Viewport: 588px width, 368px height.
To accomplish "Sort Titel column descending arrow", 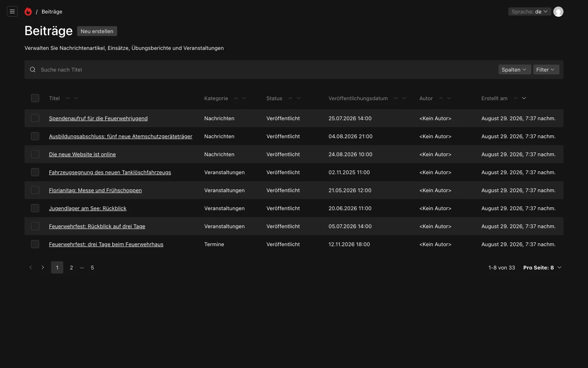I will (76, 98).
